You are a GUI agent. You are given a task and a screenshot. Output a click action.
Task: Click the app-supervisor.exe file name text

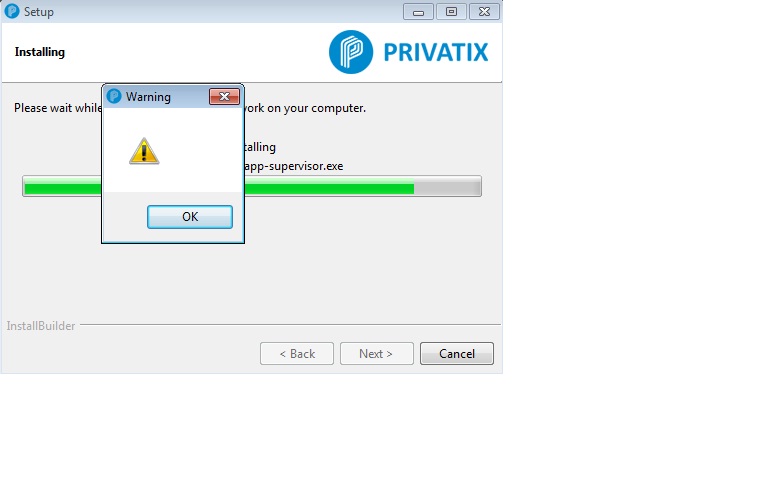[294, 166]
